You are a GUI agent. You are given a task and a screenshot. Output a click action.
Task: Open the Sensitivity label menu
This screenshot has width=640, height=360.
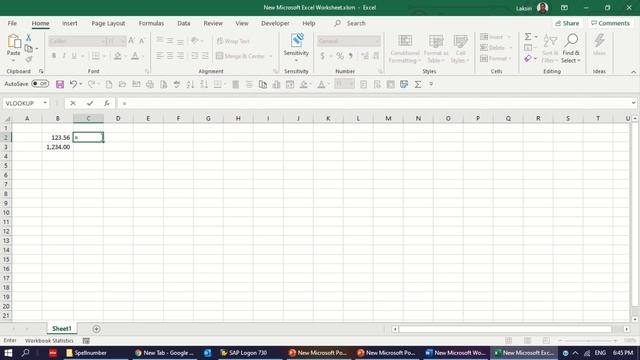click(296, 48)
